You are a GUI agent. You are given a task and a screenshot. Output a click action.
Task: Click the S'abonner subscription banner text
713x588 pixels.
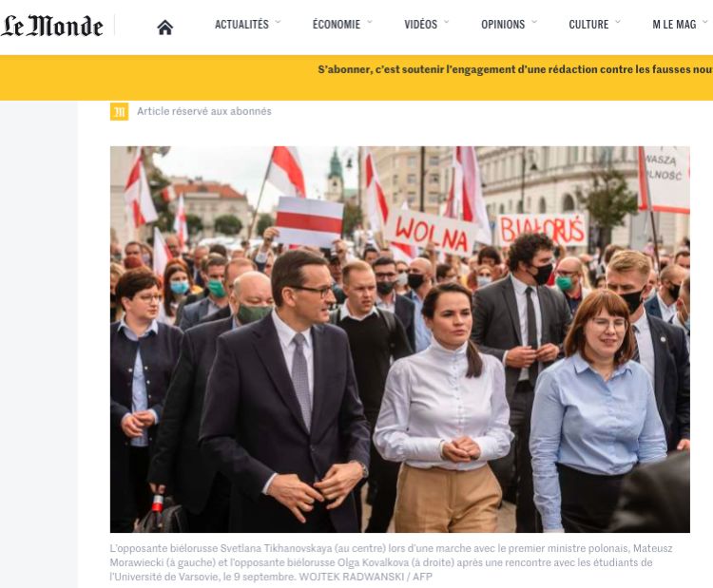pos(515,69)
